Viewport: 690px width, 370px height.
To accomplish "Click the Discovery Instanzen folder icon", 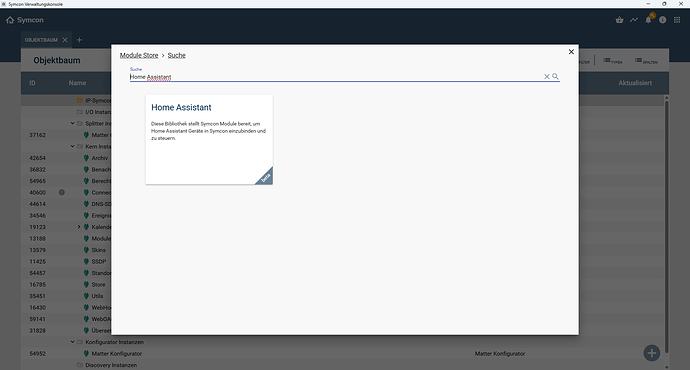I will pos(80,365).
